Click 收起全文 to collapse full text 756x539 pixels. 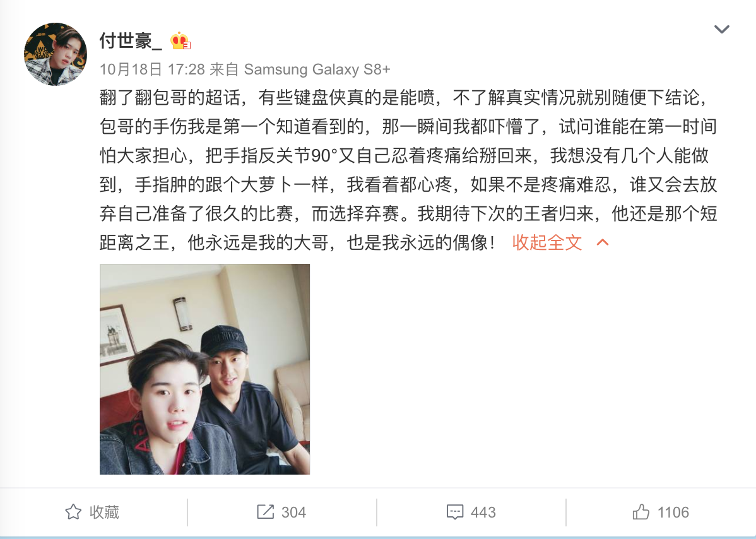click(x=547, y=242)
